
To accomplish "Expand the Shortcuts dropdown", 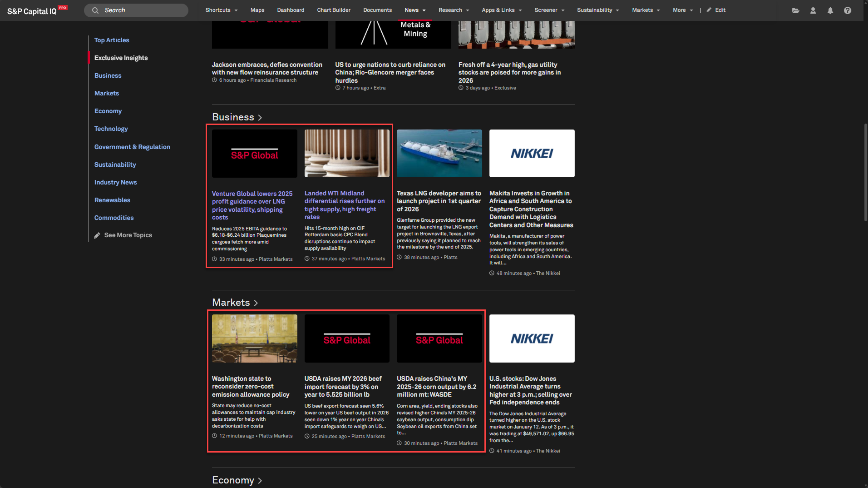I will (x=222, y=10).
